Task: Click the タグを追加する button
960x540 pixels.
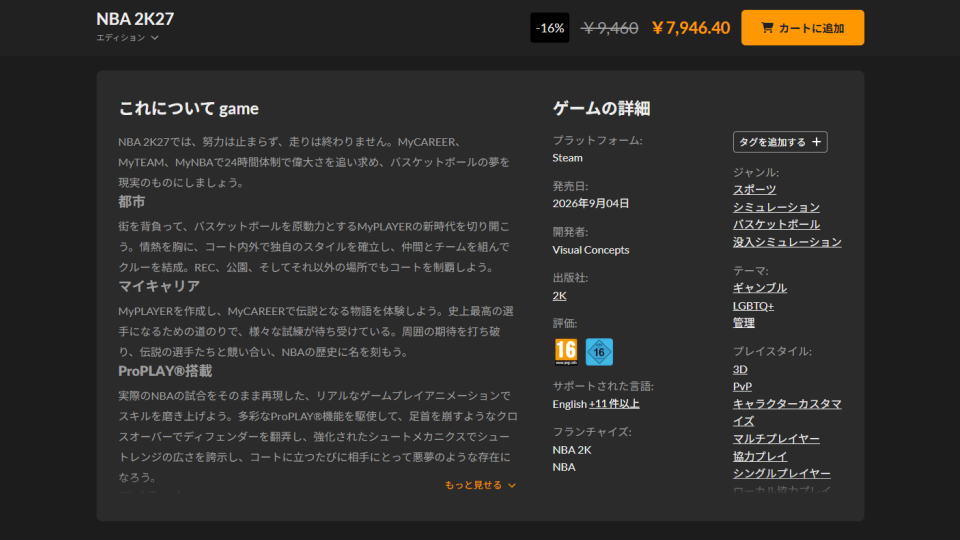Action: coord(780,142)
